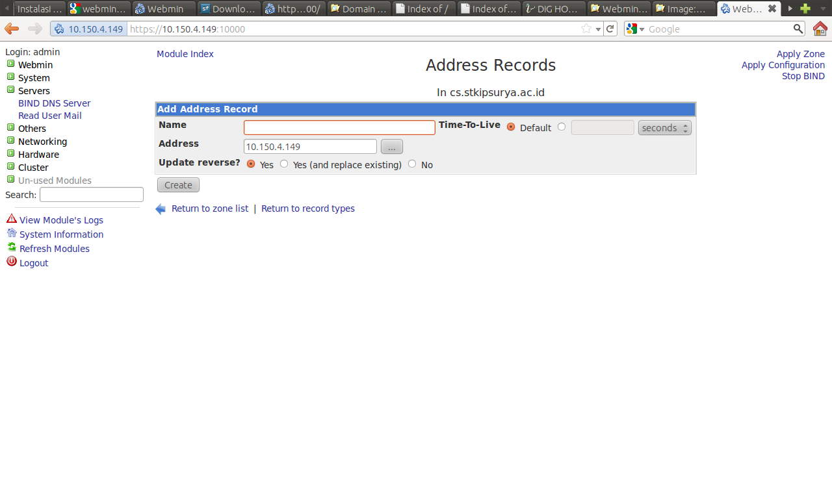Screen dimensions: 832x504
Task: Click the Refresh Modules link
Action: 55,249
